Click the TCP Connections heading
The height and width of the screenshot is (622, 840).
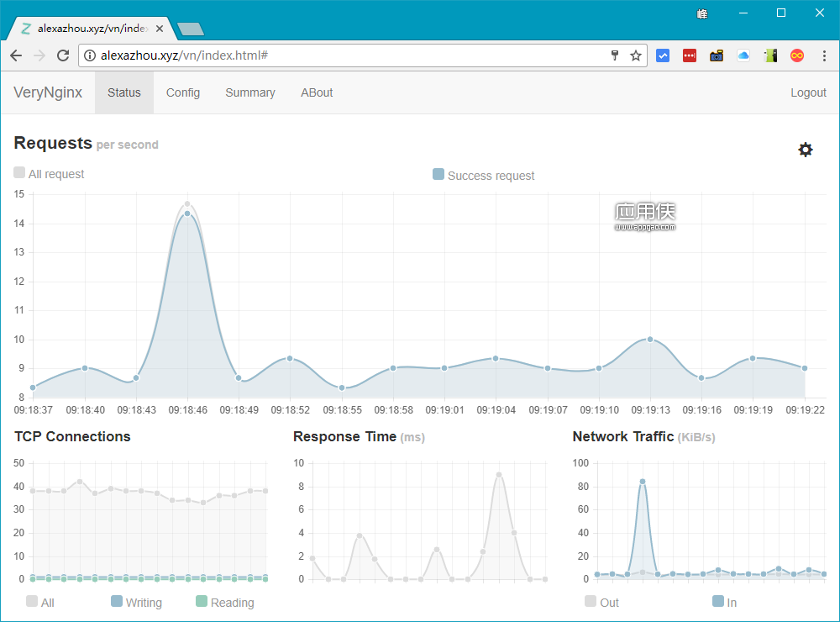(x=72, y=436)
